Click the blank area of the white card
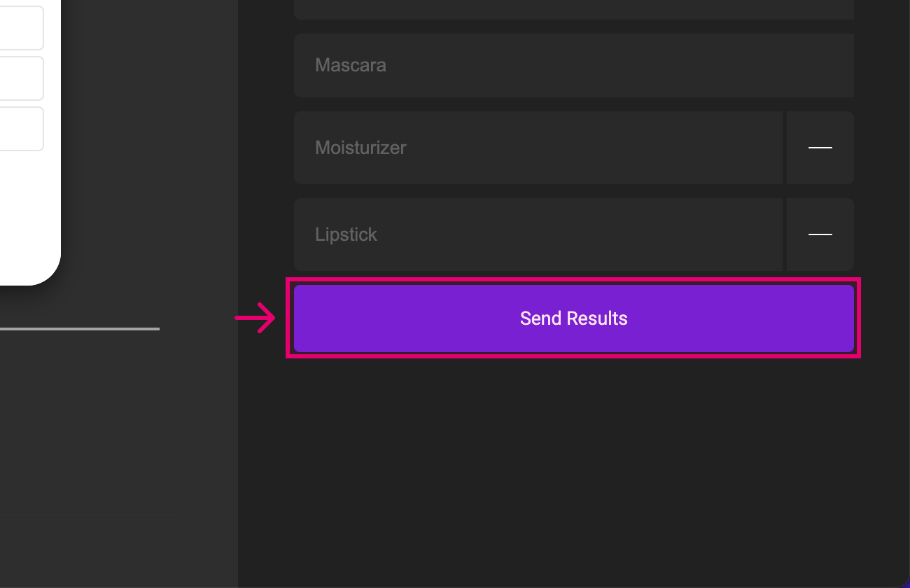This screenshot has height=588, width=910. (x=28, y=217)
